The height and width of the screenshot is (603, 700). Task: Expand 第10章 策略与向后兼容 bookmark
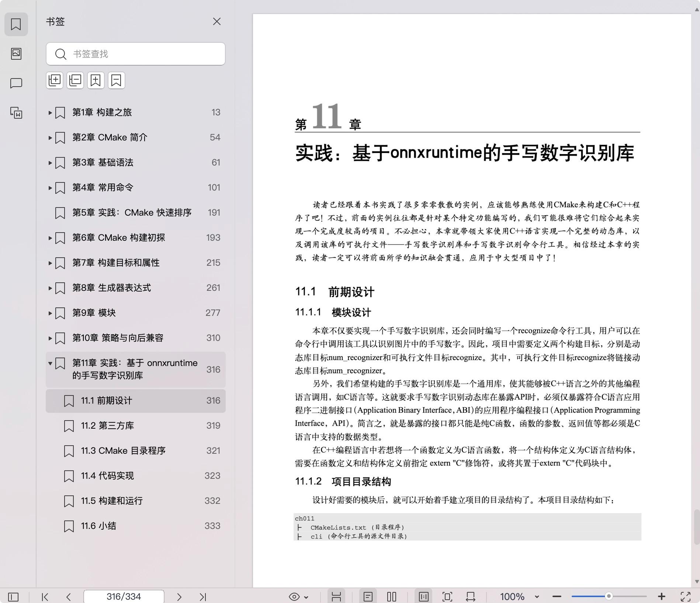[x=50, y=338]
